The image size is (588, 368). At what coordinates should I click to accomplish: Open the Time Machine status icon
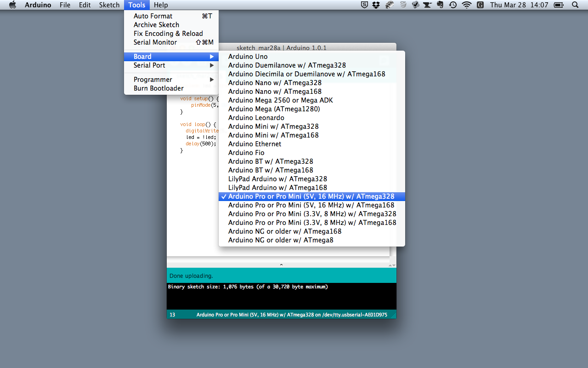(453, 5)
